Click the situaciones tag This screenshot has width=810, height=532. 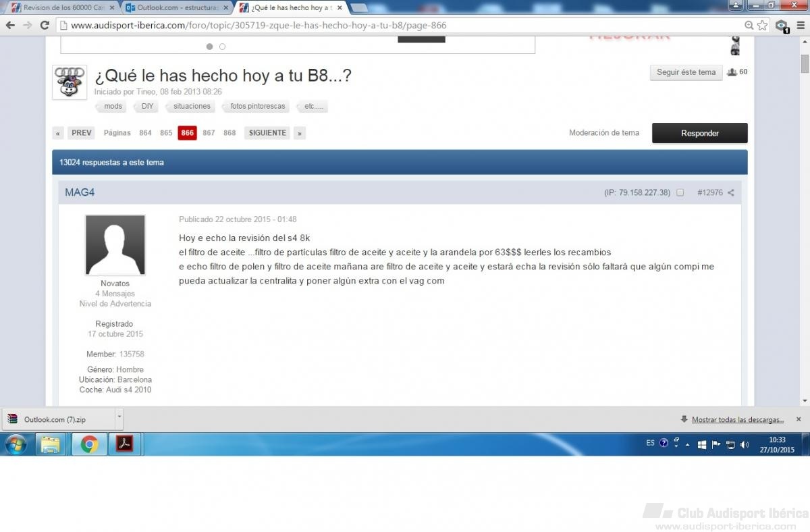(x=192, y=106)
